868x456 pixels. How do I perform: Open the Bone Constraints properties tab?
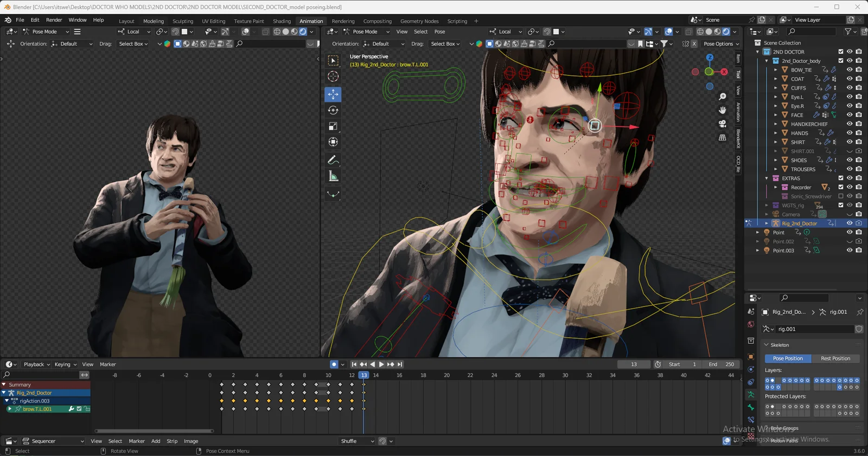click(751, 420)
